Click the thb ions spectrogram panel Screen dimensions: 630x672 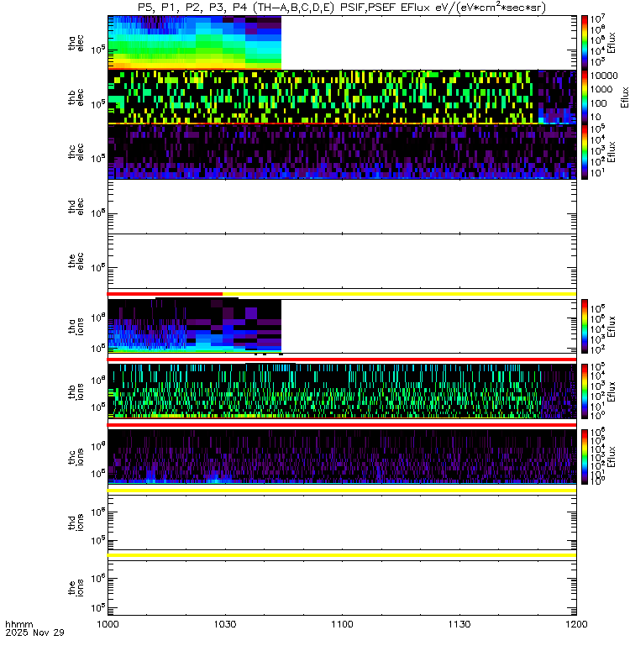342,391
